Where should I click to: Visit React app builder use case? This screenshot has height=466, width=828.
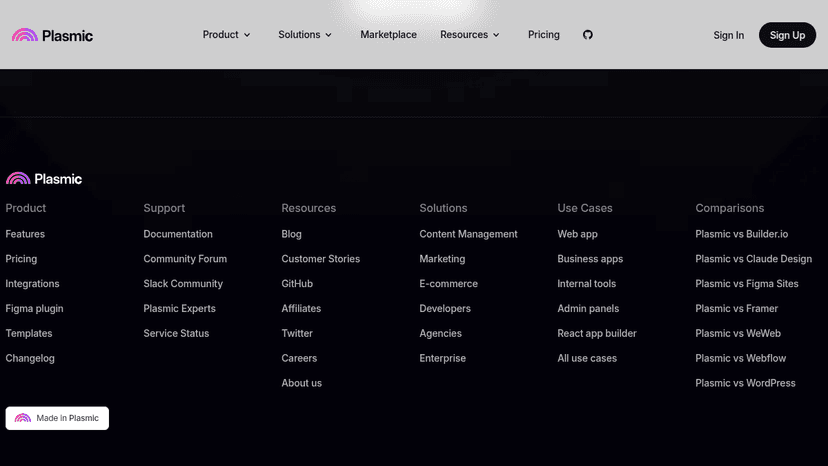597,333
